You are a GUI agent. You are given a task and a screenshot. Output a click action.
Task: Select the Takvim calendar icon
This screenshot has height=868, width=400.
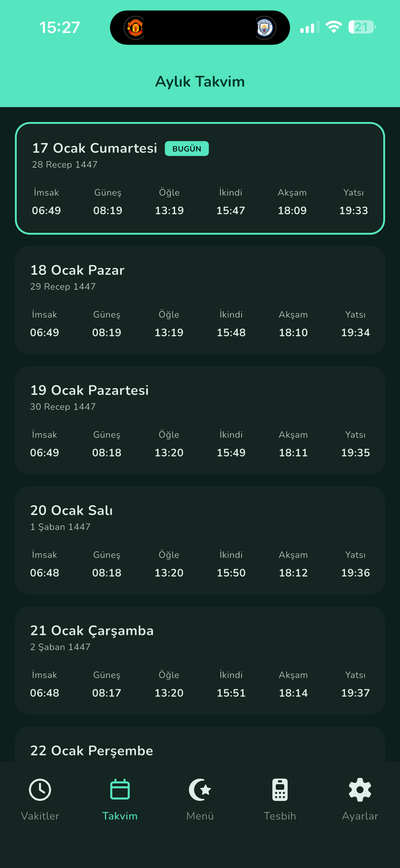pos(120,789)
